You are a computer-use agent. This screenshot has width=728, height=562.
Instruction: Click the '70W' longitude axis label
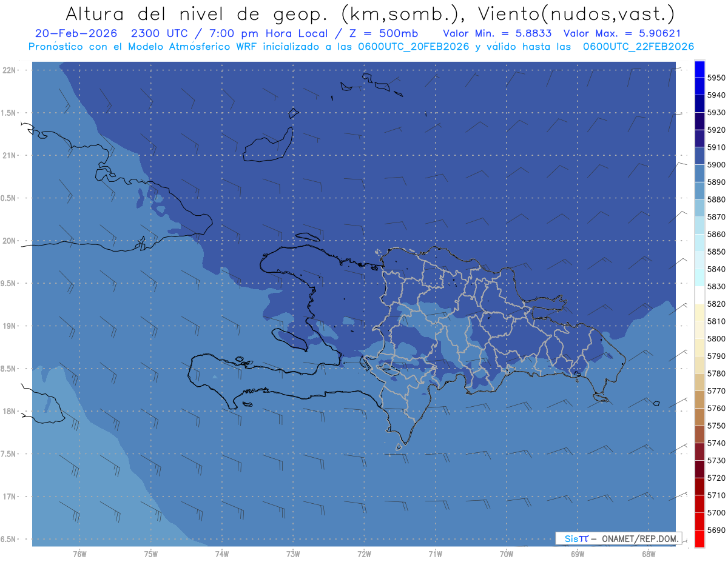click(507, 554)
